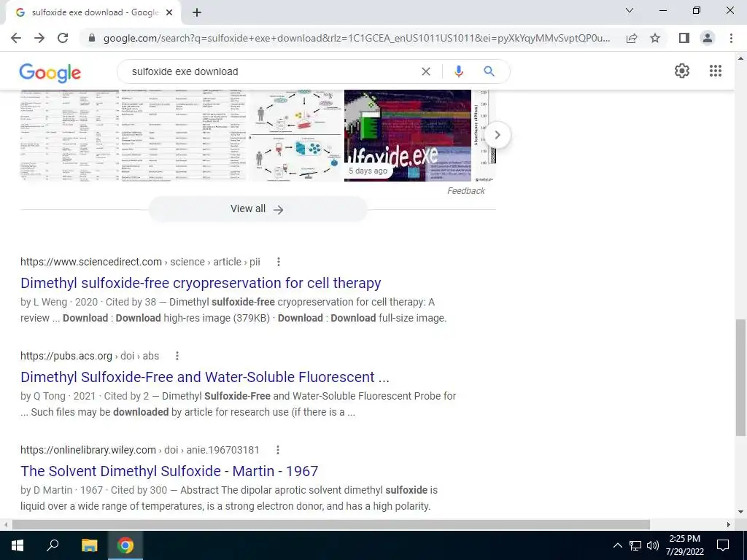Open Dimethyl Sulfoxide-Free and Water-Soluble Fluorescent result
747x560 pixels.
(x=205, y=377)
